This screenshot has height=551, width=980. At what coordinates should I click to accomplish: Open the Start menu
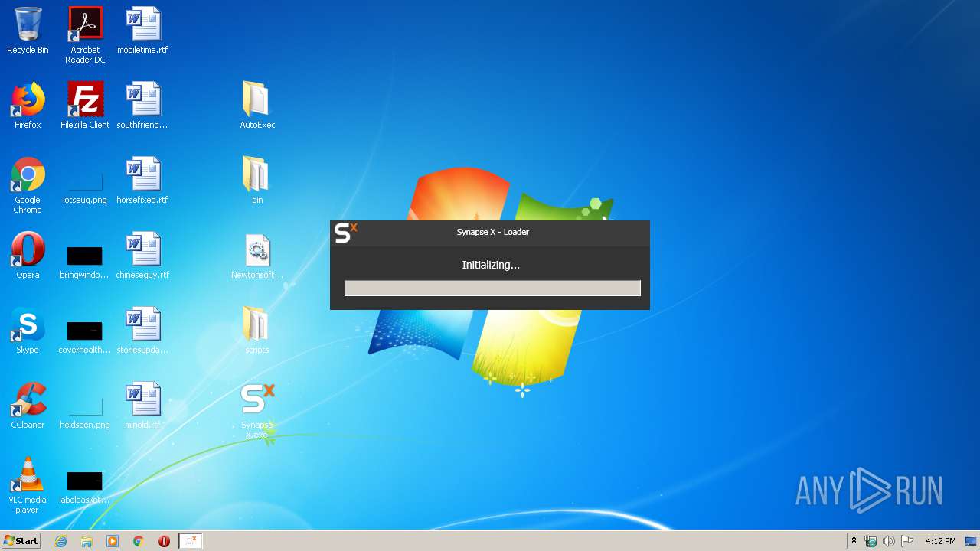pos(21,541)
